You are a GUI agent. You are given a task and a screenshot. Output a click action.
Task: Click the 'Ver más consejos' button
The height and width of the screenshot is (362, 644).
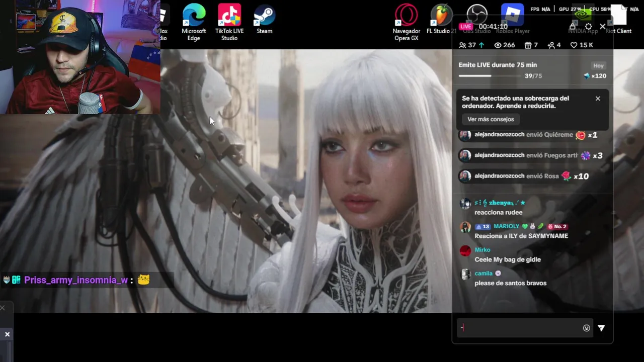pyautogui.click(x=491, y=119)
